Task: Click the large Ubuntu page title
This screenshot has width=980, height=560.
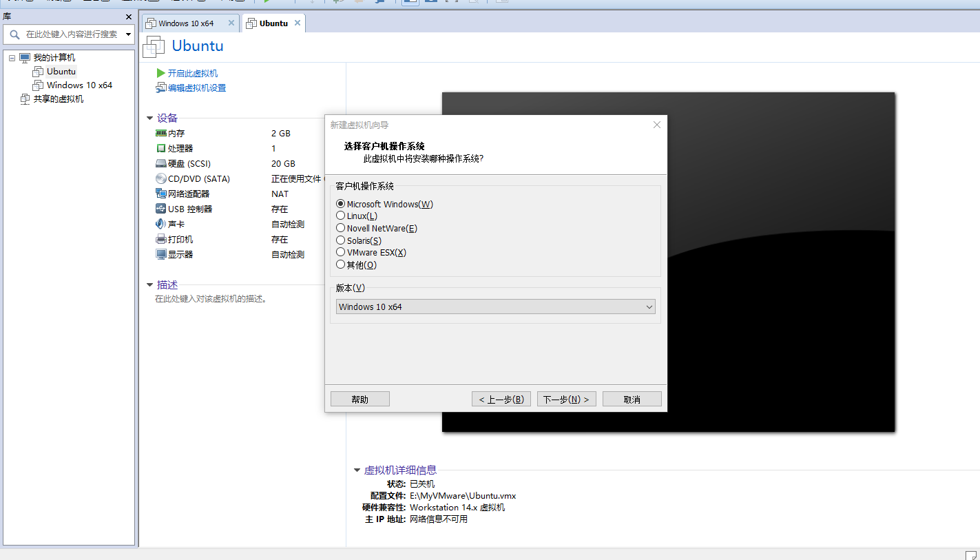Action: [198, 46]
